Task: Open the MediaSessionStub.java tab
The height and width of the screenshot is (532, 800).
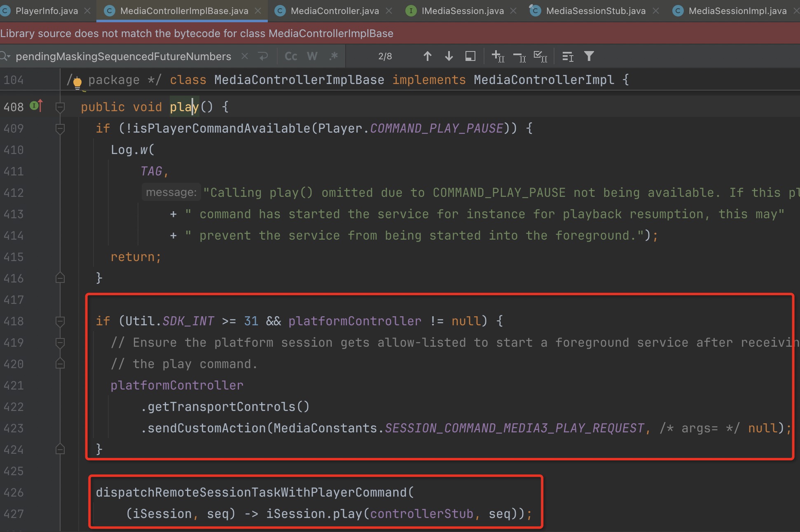Action: pos(595,11)
